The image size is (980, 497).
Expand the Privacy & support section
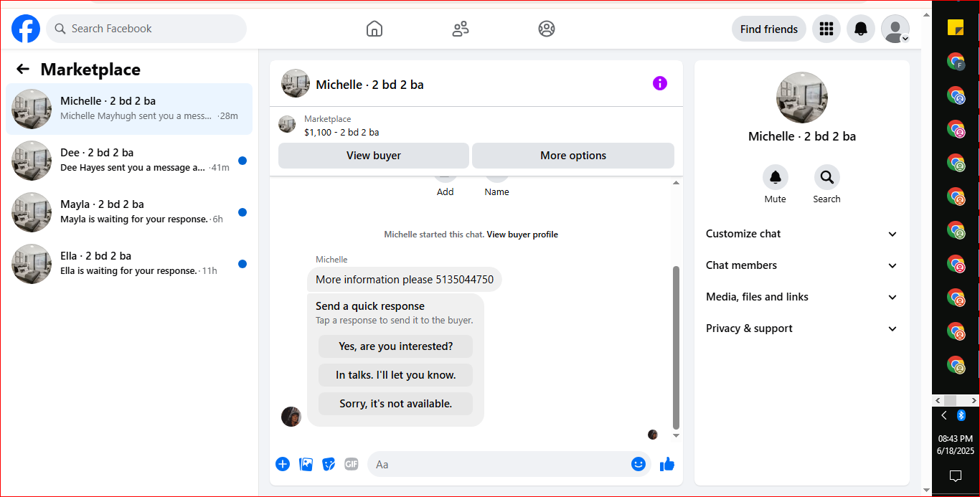[x=802, y=328]
